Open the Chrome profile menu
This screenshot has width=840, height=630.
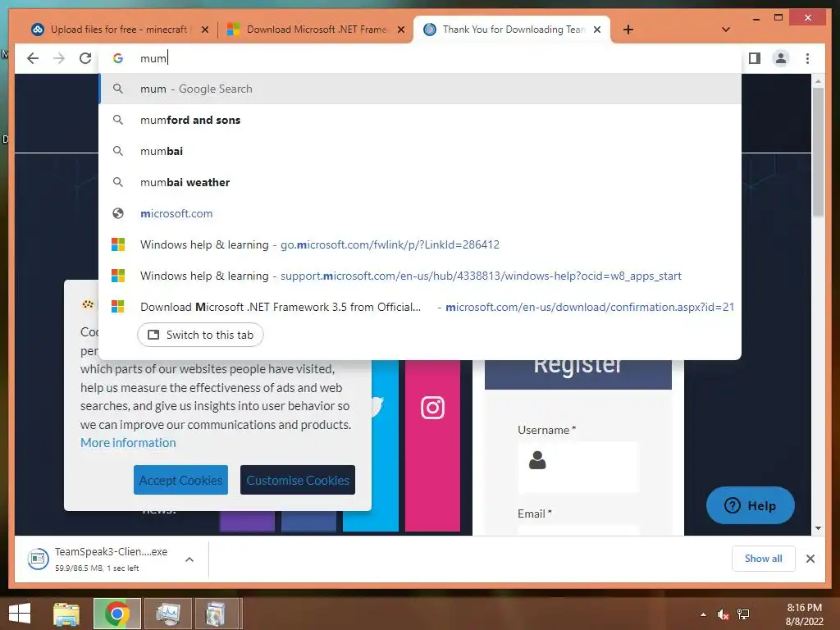pos(781,58)
